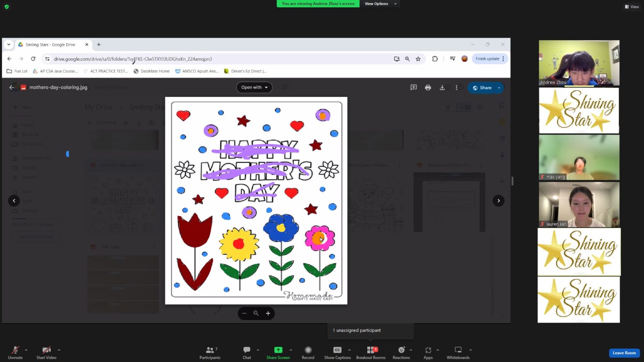Close the Drive preview with back arrow
The image size is (644, 362).
[x=12, y=87]
